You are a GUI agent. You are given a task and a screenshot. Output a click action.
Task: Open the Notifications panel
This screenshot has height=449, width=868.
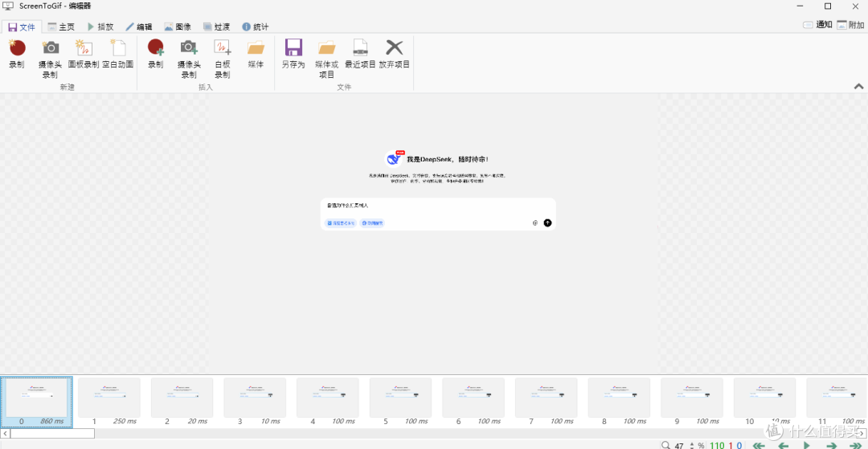coord(817,25)
